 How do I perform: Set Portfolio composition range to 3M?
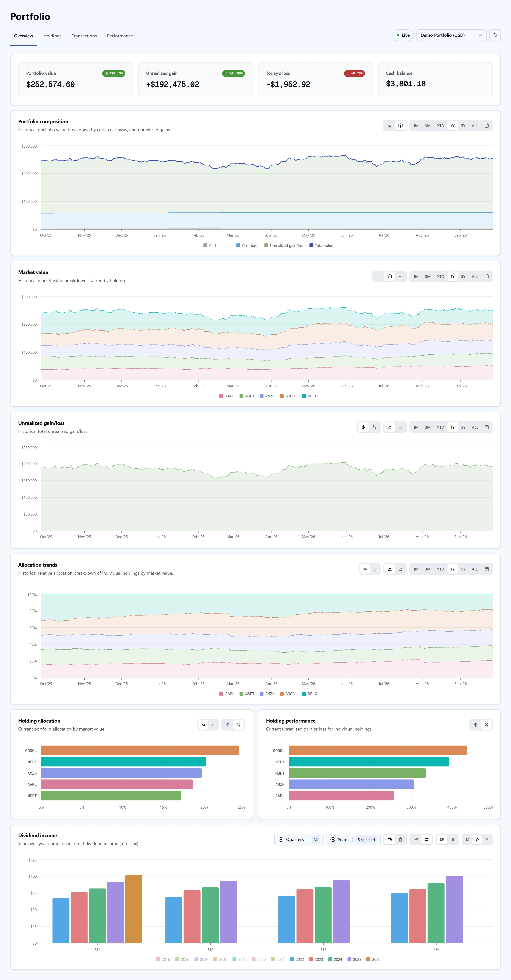(428, 126)
